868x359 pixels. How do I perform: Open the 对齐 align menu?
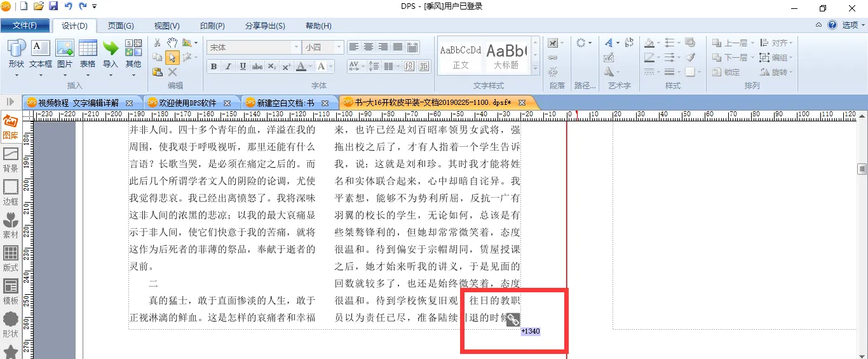pos(776,43)
